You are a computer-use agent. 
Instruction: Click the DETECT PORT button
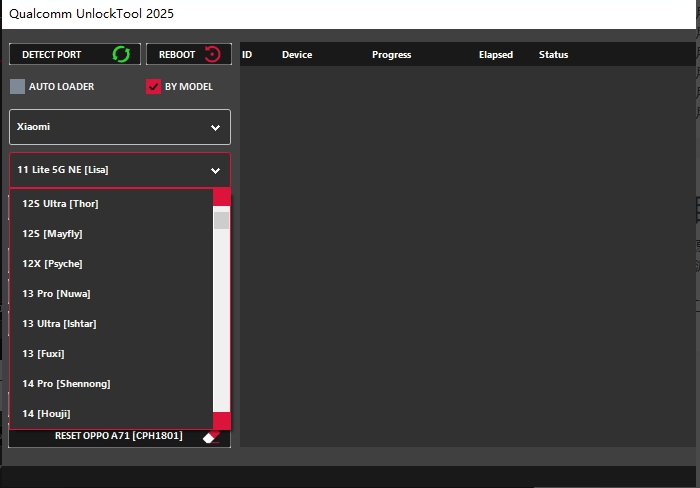click(75, 54)
